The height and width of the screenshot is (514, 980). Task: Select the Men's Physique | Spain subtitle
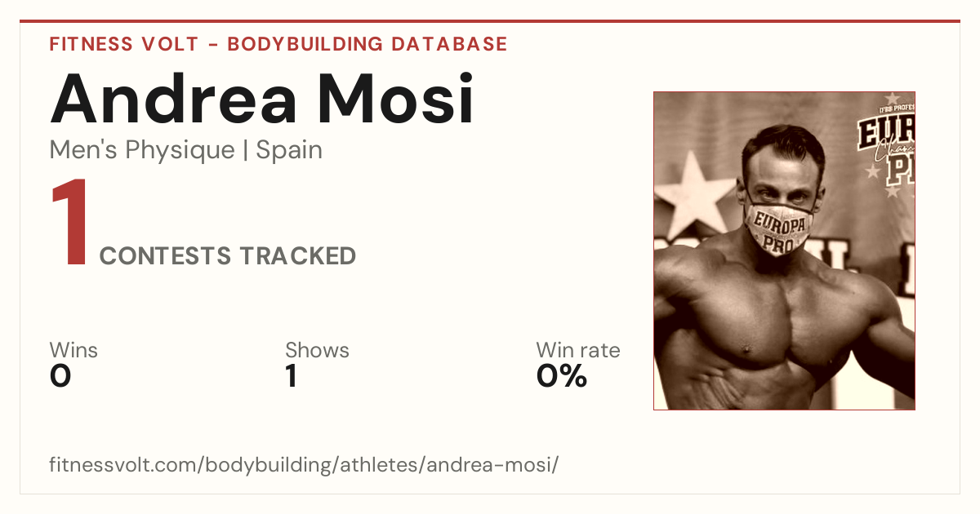(186, 150)
